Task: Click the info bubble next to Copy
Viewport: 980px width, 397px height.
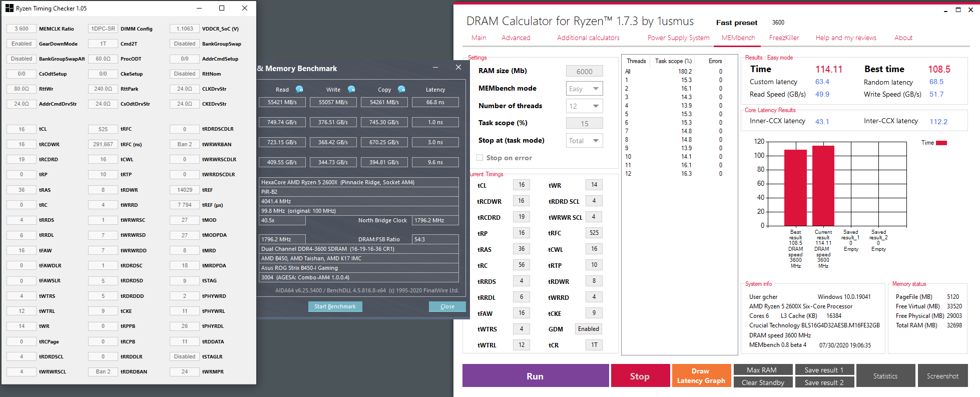Action: (x=401, y=89)
